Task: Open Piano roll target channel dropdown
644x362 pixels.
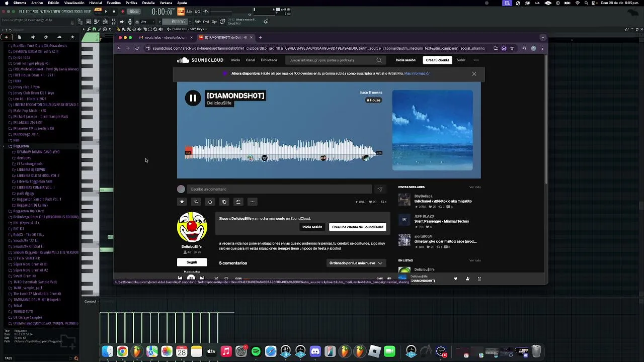Action: point(188,29)
